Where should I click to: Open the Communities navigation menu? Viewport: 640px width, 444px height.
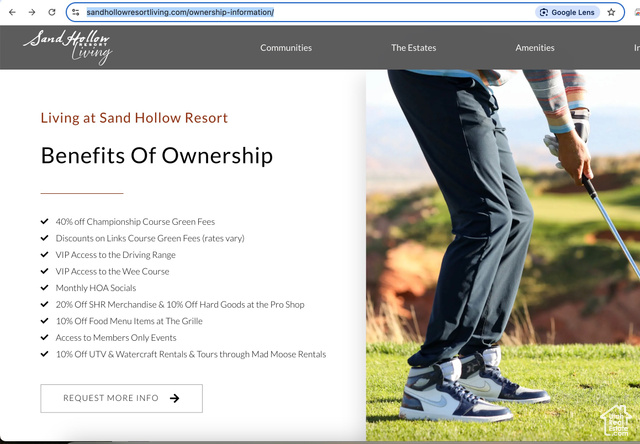click(286, 48)
